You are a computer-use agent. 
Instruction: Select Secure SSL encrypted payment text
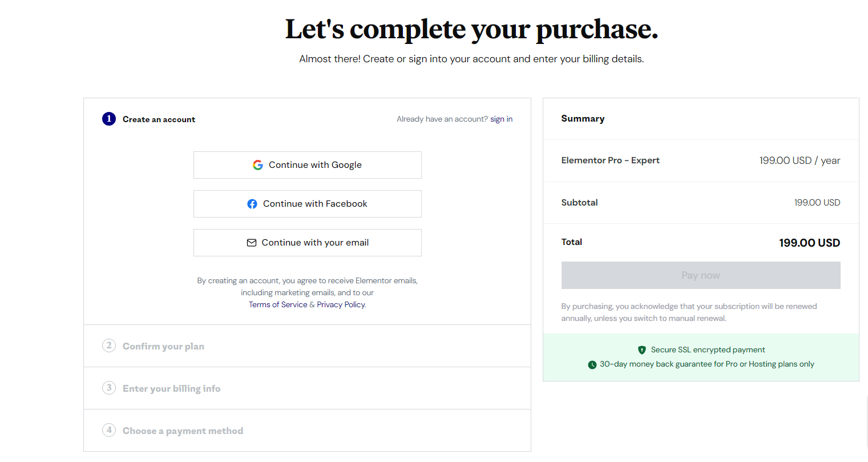click(x=708, y=350)
